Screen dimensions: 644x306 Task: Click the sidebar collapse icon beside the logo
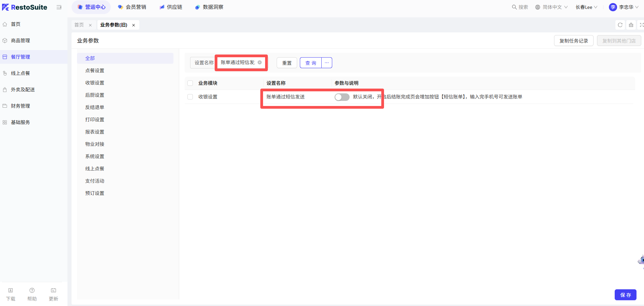pos(59,7)
